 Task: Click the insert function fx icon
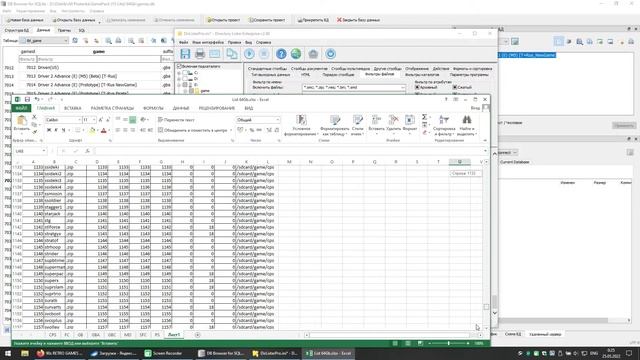click(87, 151)
